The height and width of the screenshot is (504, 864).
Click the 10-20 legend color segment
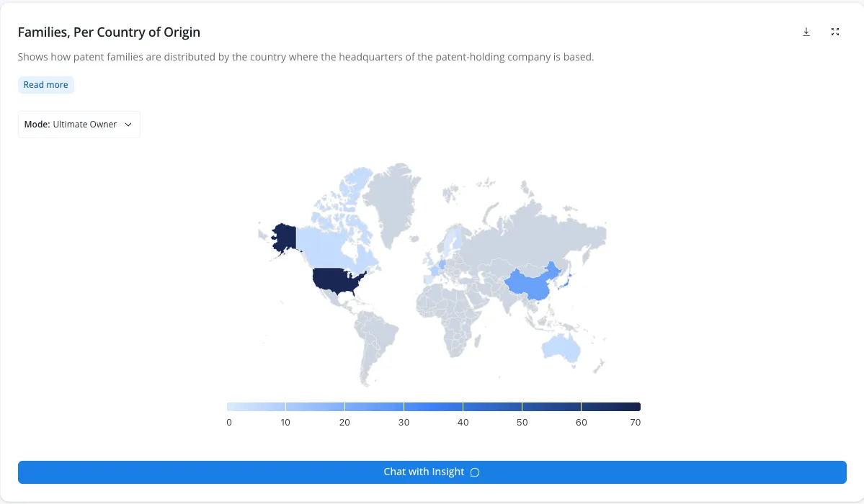click(x=315, y=407)
